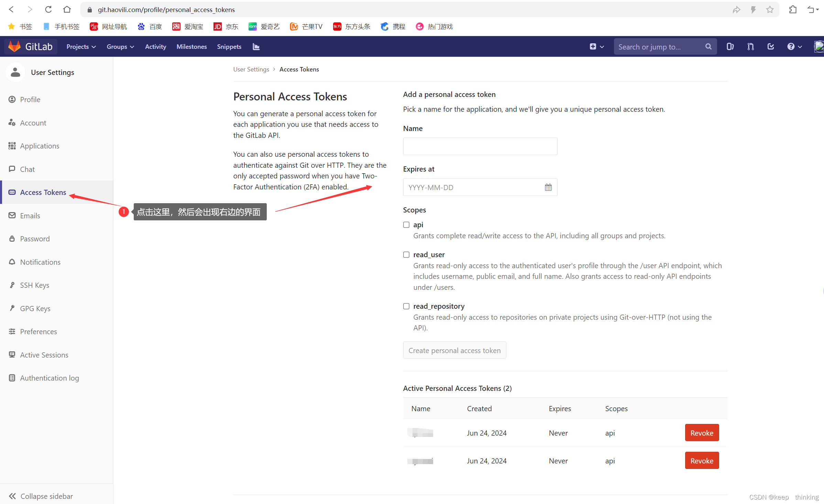The height and width of the screenshot is (504, 824).
Task: Select Access Tokens in the sidebar
Action: pyautogui.click(x=43, y=192)
